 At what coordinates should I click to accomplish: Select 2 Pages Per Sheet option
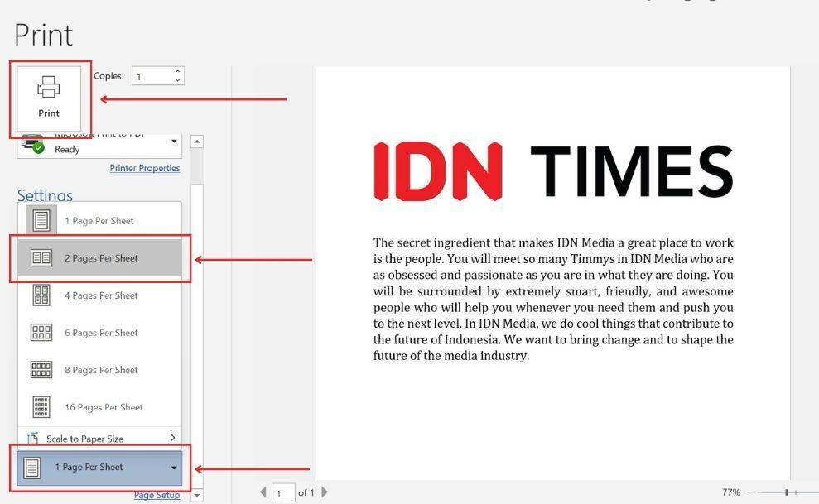(99, 257)
